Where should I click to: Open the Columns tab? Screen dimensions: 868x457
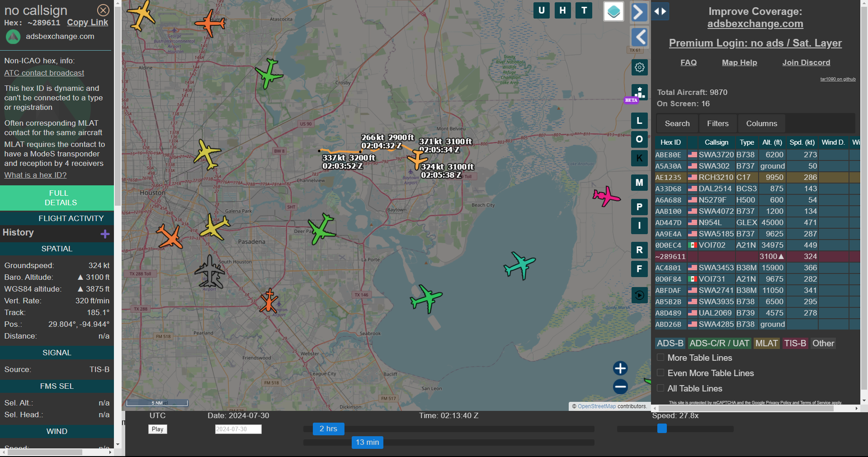(x=762, y=123)
